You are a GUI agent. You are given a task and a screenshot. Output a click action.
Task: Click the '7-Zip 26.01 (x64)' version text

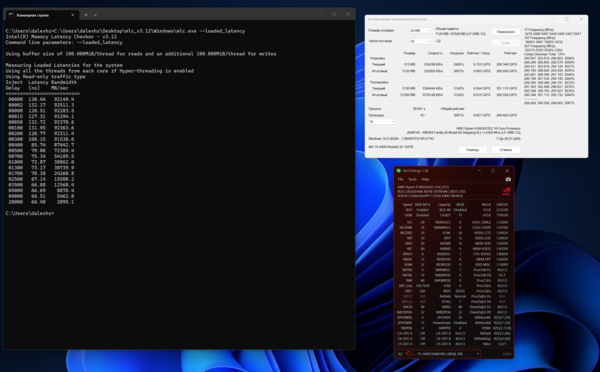pos(508,139)
